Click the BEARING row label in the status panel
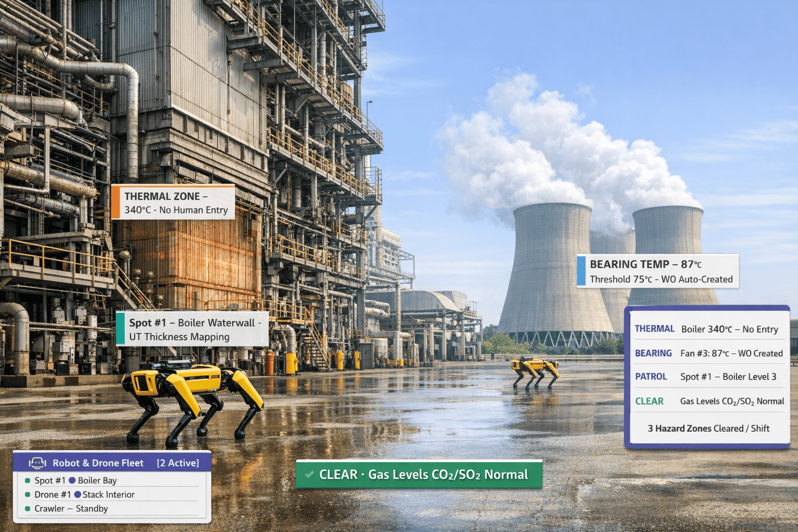This screenshot has height=532, width=798. click(654, 353)
